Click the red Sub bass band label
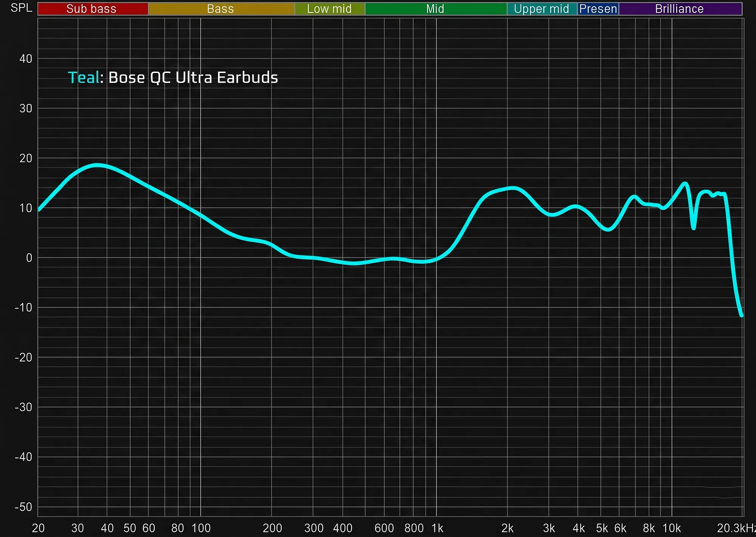 coord(93,9)
